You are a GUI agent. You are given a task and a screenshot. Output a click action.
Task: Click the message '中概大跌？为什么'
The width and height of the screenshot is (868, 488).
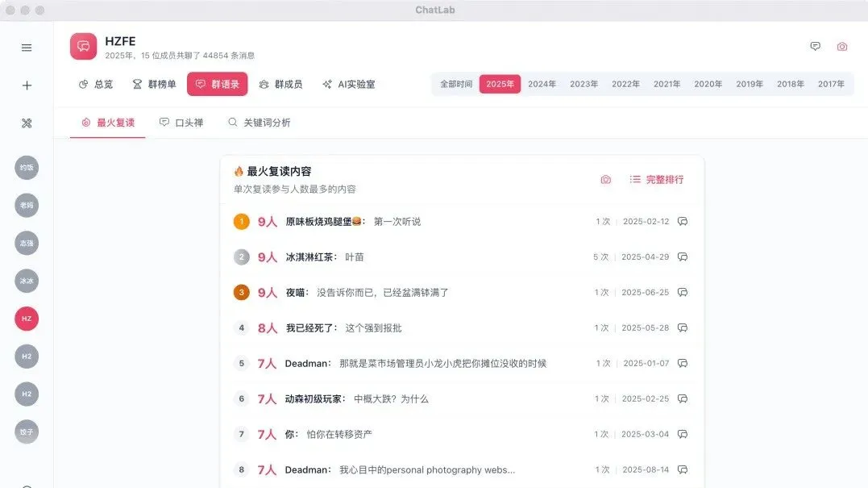click(391, 398)
